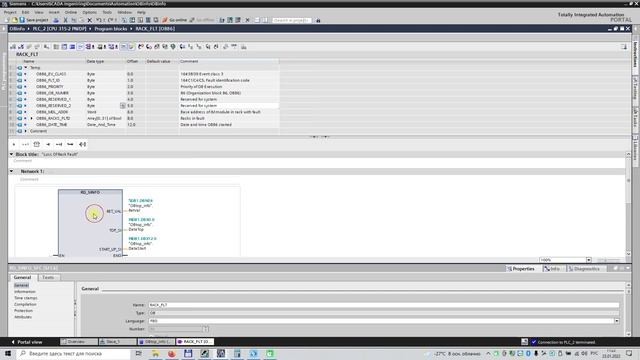Open Task View on the taskbar

click(139, 353)
